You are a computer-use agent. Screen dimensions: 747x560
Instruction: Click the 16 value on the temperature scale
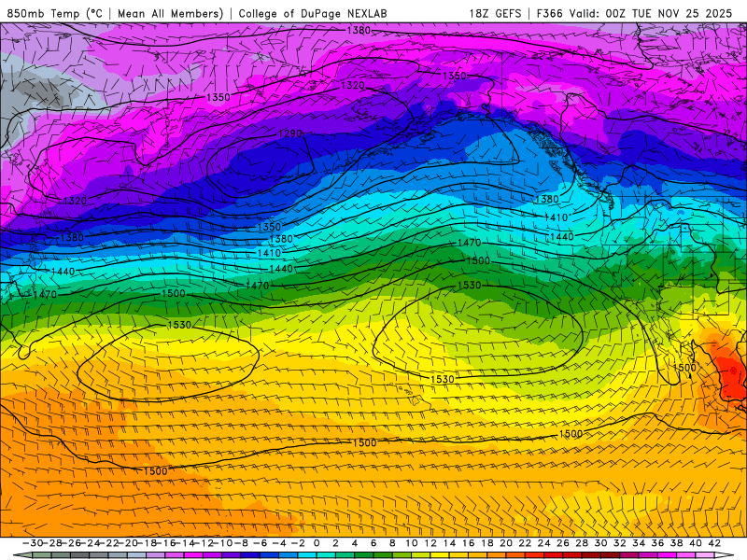point(469,543)
